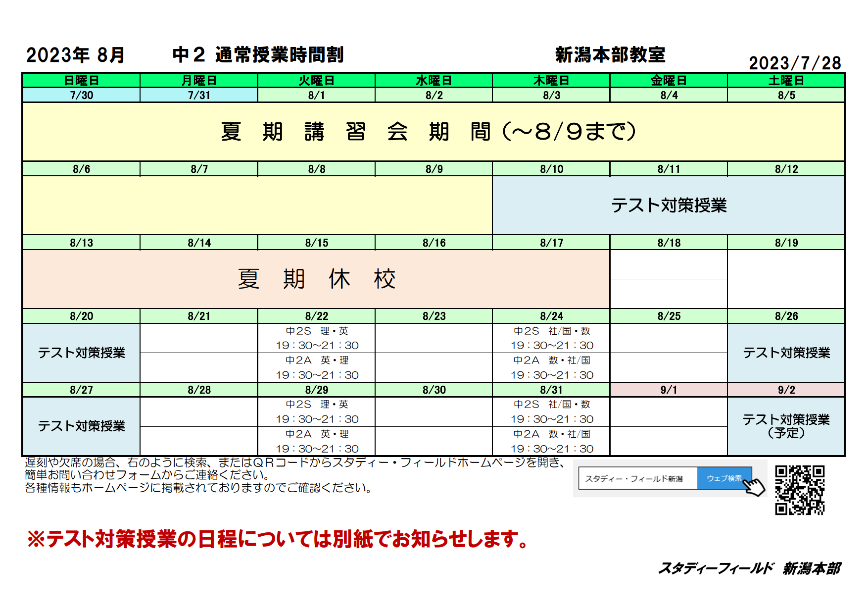The image size is (868, 614).
Task: Click the 8/26 date cell
Action: pos(786,316)
